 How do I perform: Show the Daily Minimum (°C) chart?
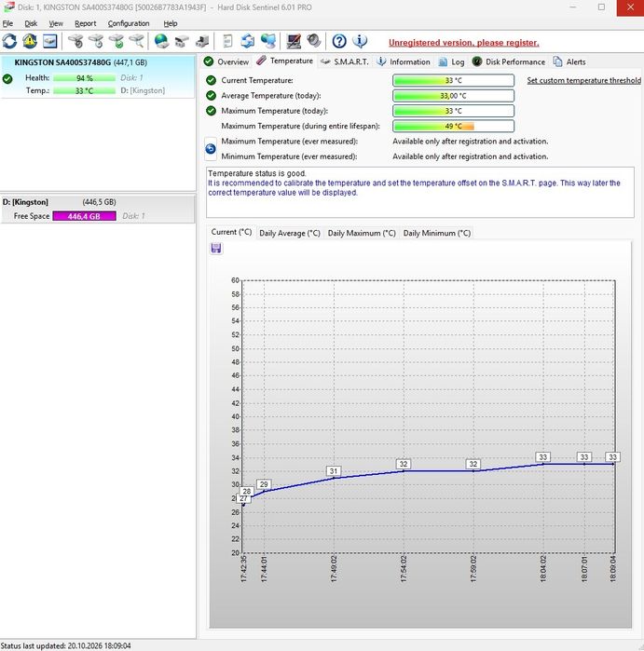[437, 234]
